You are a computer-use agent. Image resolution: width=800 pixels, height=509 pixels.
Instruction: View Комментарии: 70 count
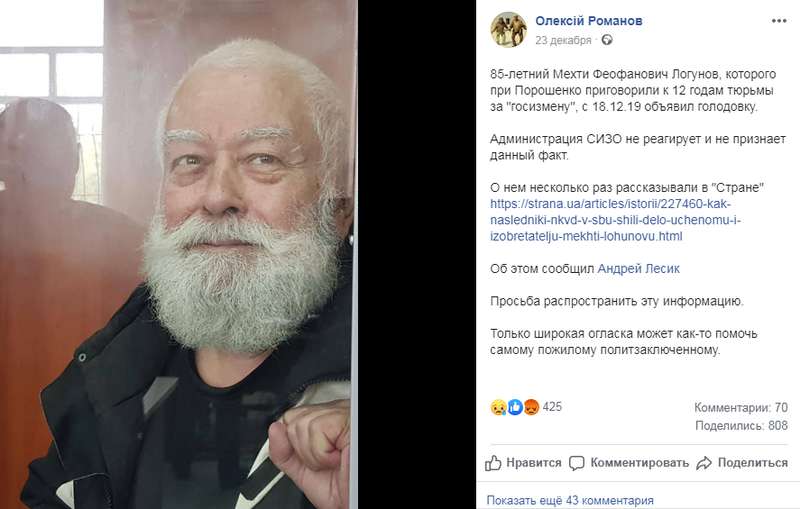[741, 408]
